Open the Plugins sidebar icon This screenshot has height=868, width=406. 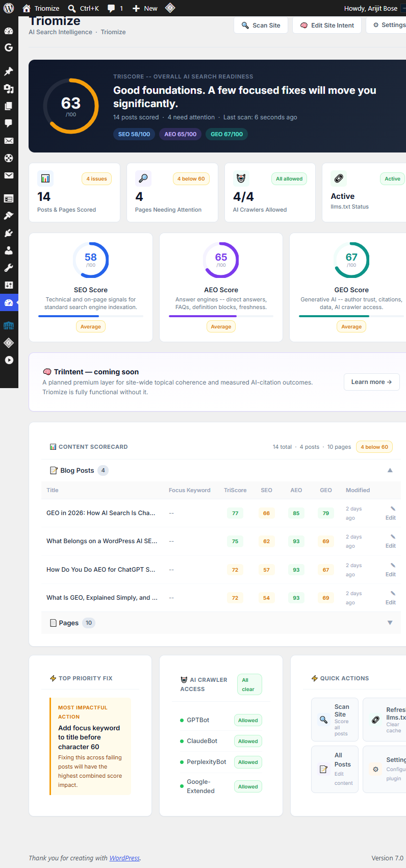coord(9,233)
